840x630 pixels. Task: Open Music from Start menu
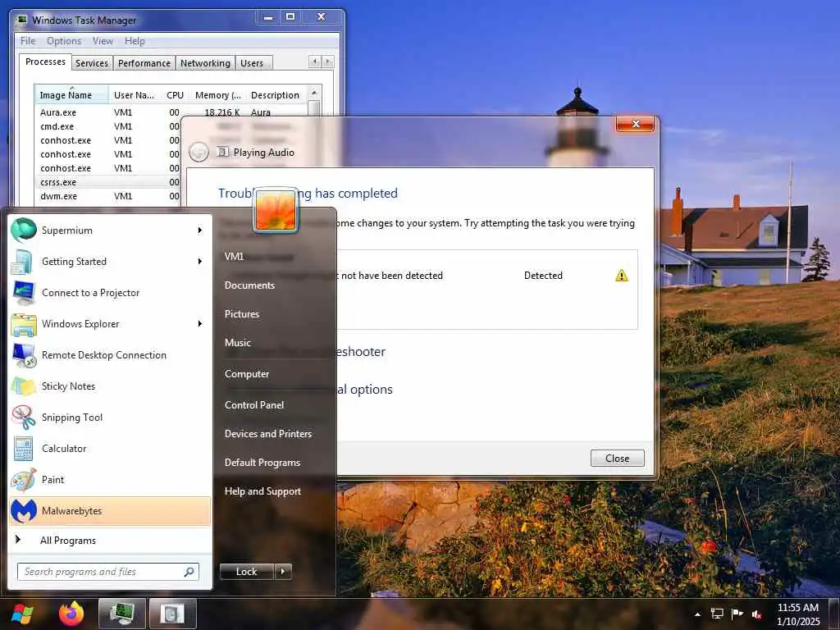(x=238, y=343)
